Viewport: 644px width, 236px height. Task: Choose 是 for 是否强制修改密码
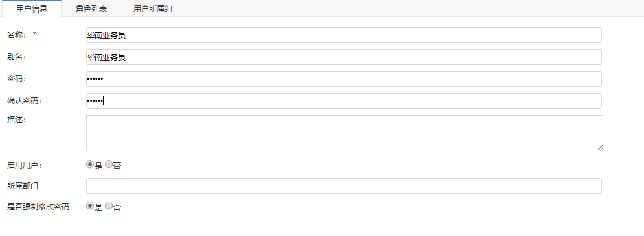coord(90,206)
